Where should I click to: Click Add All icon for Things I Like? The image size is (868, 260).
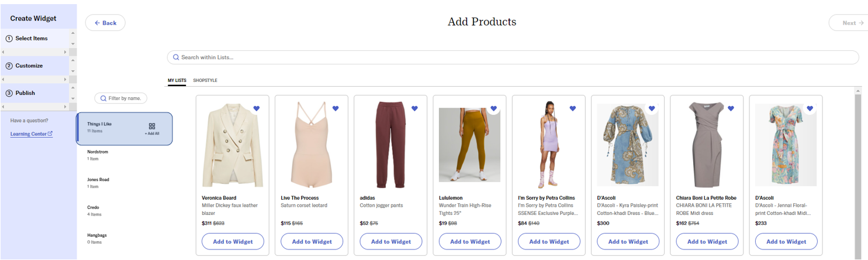(152, 127)
